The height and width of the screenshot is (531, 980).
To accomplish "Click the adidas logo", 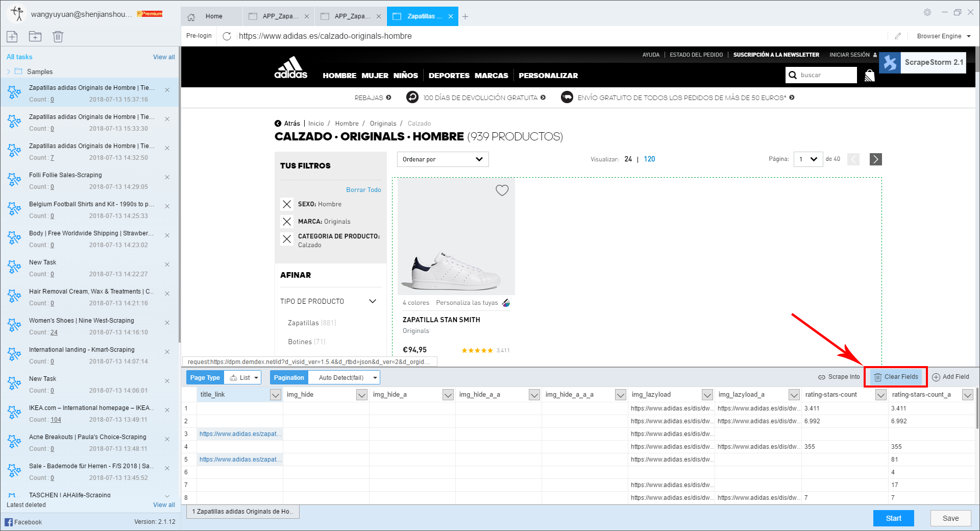I will (x=291, y=68).
